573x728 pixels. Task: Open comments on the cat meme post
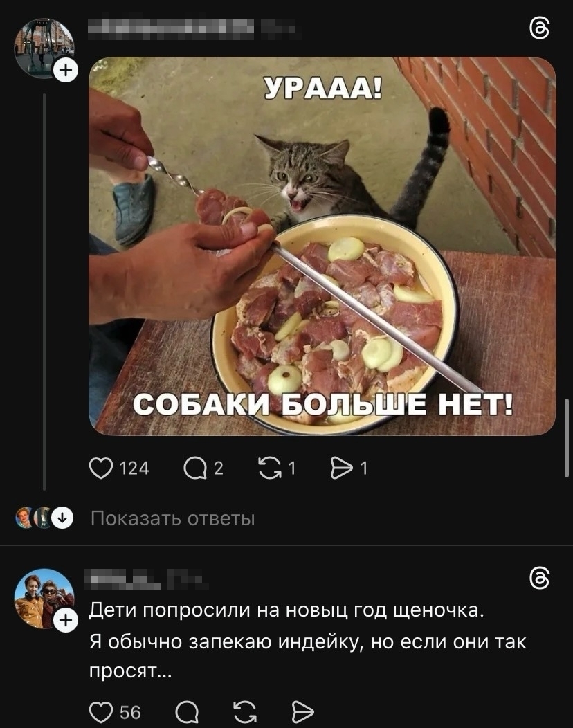(x=194, y=468)
